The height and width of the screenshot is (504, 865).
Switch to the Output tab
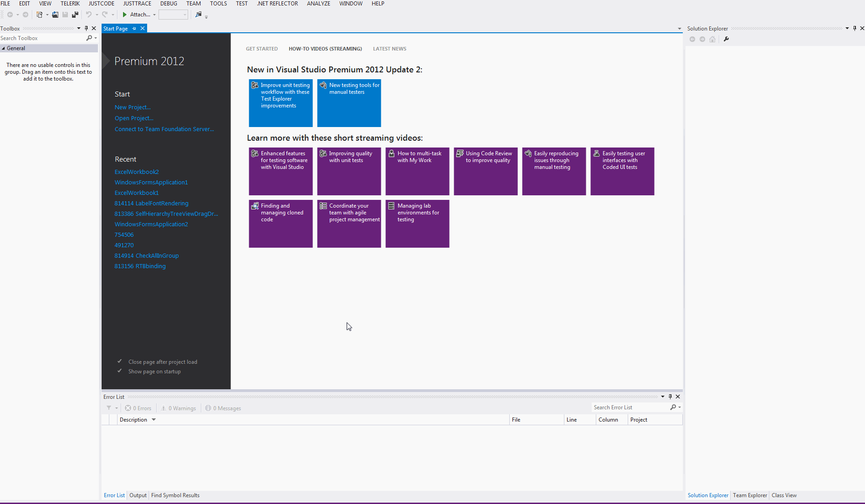coord(138,495)
